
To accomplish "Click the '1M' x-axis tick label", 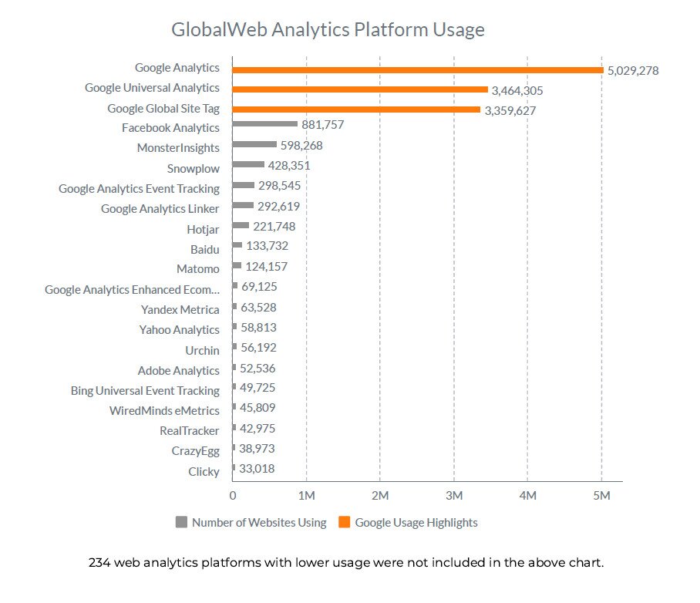I will coord(307,496).
